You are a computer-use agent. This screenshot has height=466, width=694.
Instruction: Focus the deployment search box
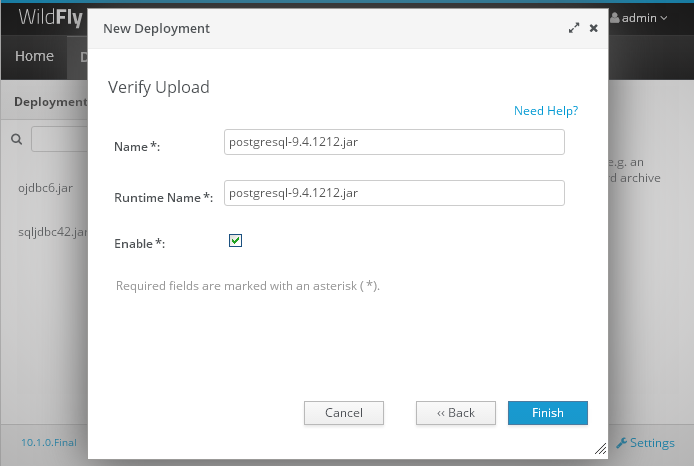[x=60, y=139]
